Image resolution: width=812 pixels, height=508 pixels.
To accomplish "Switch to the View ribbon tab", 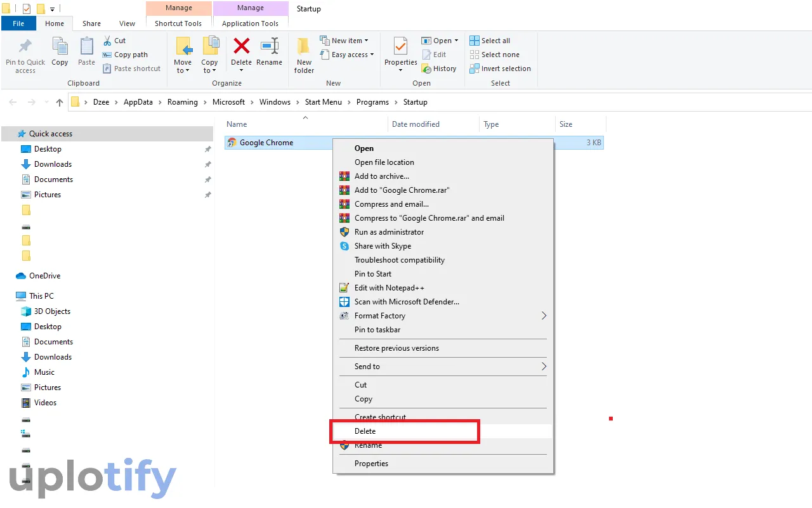I will (127, 23).
